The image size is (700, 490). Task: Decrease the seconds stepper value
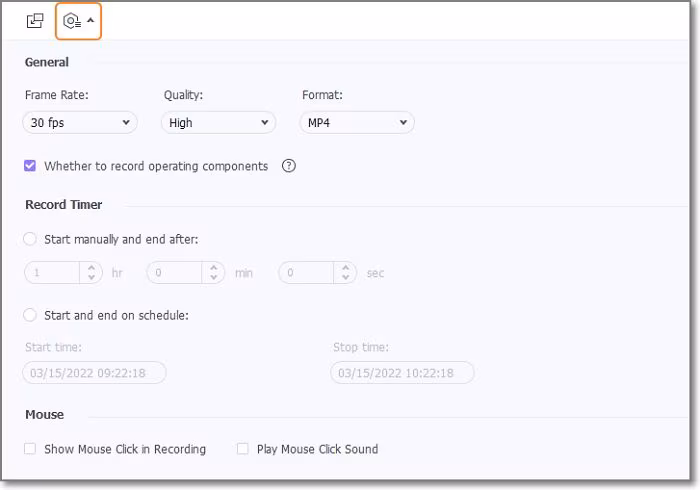[345, 277]
